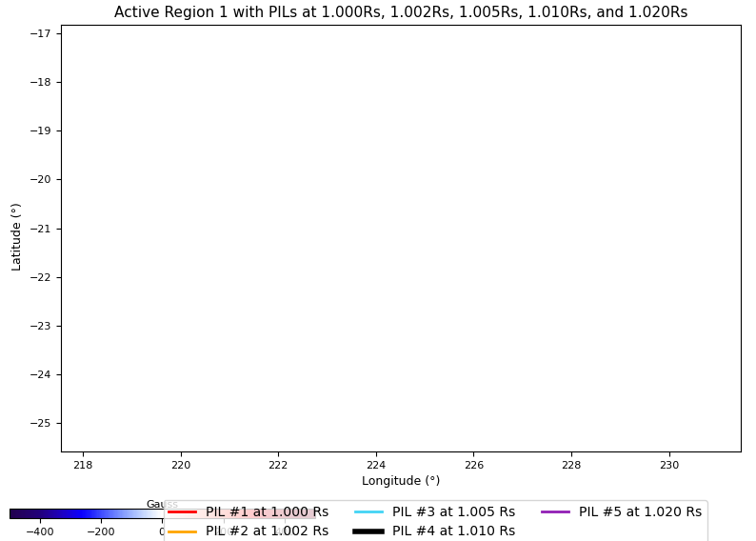Image resolution: width=756 pixels, height=541 pixels.
Task: Select the 'PIL #3 at 1.005 Rs' legend label
Action: point(453,511)
